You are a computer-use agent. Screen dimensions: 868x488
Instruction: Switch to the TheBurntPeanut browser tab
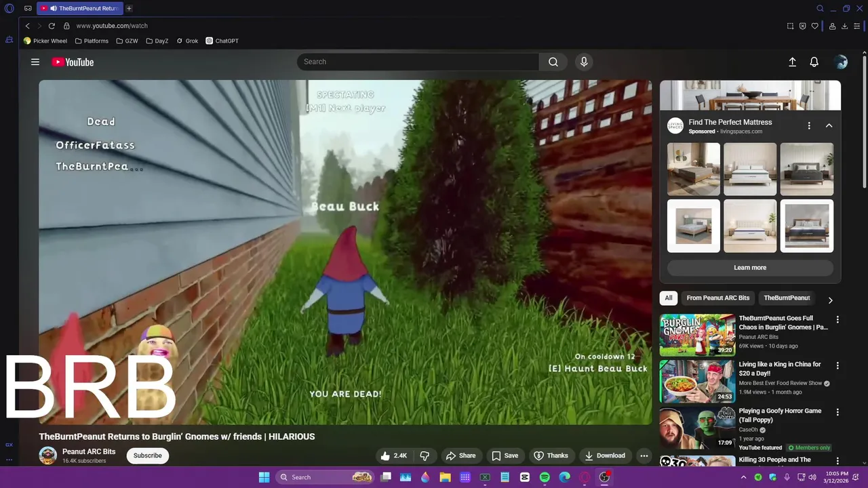click(x=79, y=9)
